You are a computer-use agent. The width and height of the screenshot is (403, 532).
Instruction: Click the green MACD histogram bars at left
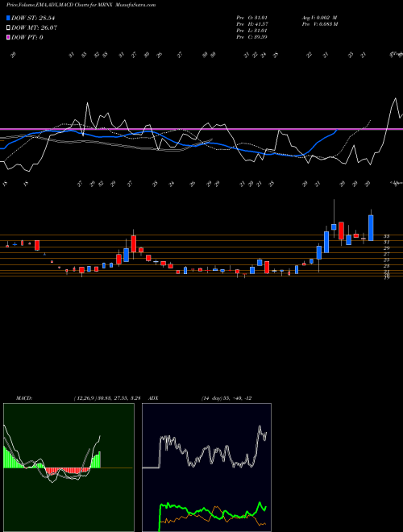[x=14, y=457]
